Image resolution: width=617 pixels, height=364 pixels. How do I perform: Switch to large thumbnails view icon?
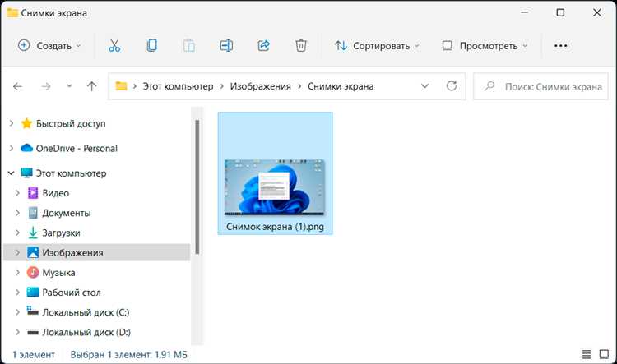tap(604, 354)
